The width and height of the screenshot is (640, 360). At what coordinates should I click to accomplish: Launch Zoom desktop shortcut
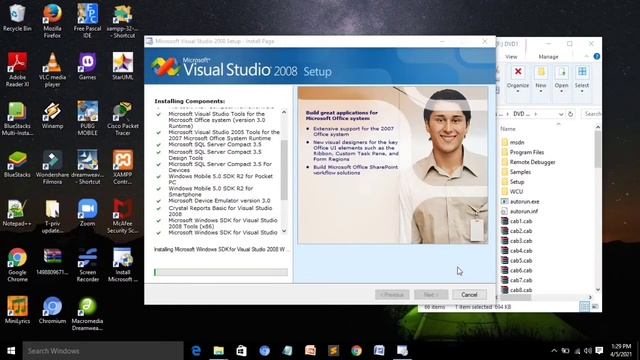(x=87, y=212)
